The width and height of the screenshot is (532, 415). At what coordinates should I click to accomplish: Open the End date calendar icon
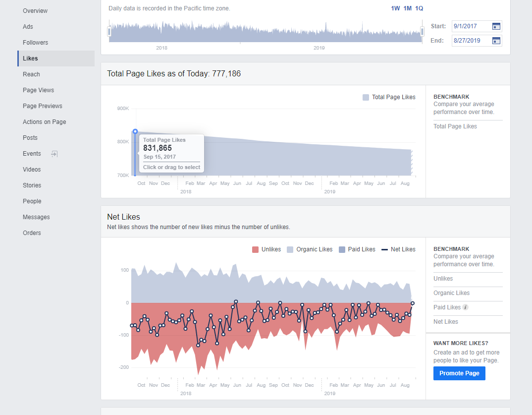(x=496, y=41)
